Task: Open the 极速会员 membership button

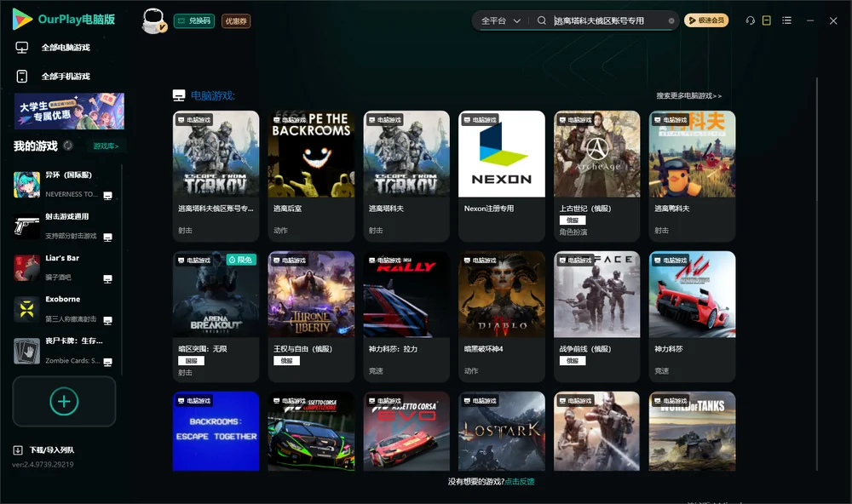Action: tap(706, 20)
